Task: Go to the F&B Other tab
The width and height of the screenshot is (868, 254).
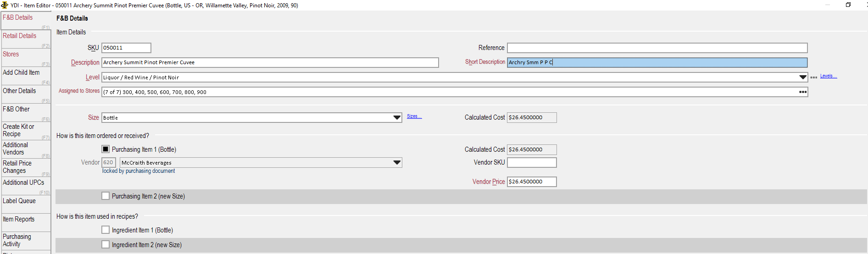Action: [x=26, y=113]
